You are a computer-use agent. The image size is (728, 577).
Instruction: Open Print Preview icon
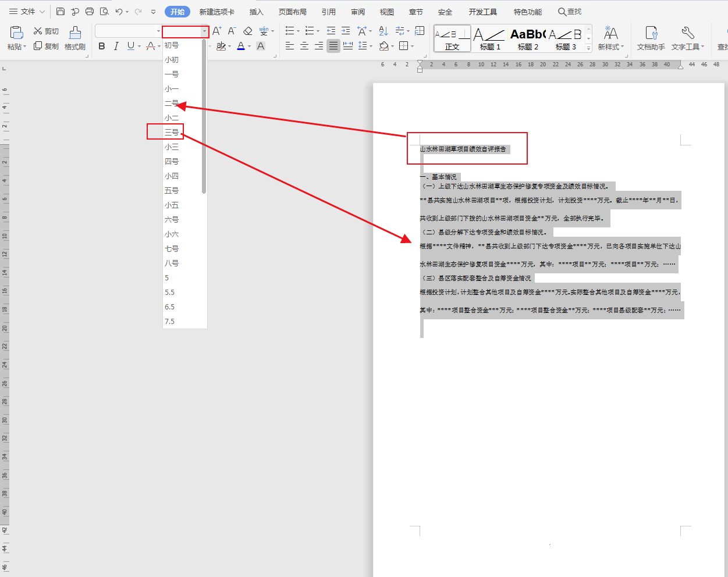pos(104,12)
